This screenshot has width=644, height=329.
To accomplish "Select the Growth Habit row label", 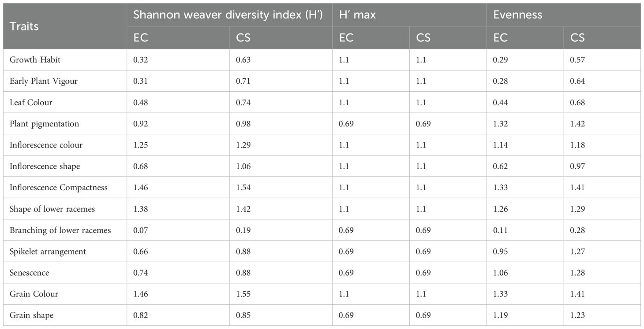I will pyautogui.click(x=34, y=60).
